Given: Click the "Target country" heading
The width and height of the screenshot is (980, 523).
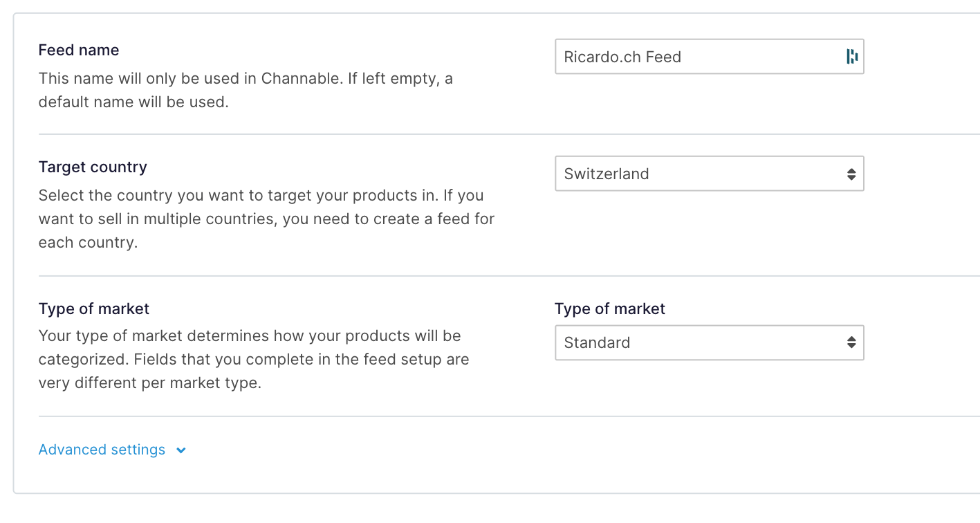Looking at the screenshot, I should click(x=93, y=167).
